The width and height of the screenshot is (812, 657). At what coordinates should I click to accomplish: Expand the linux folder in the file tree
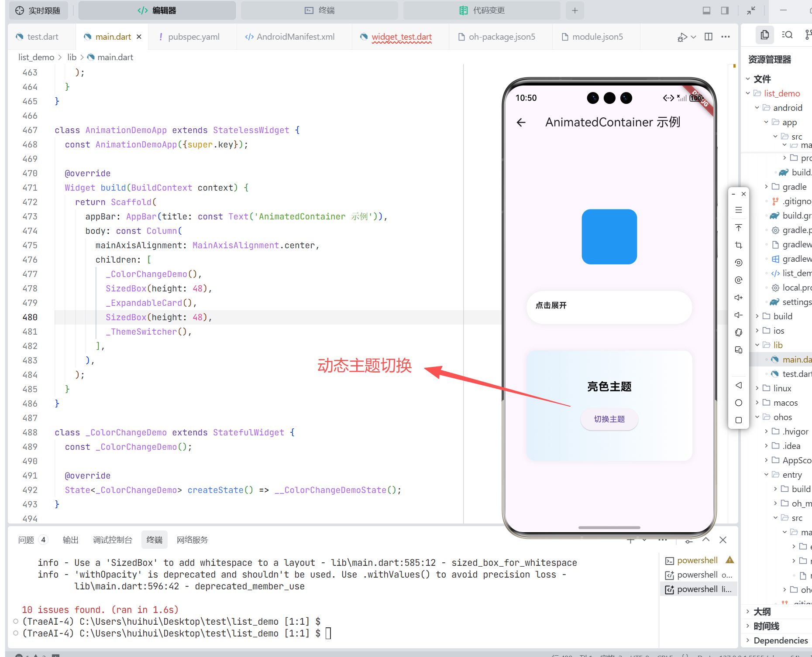point(757,388)
